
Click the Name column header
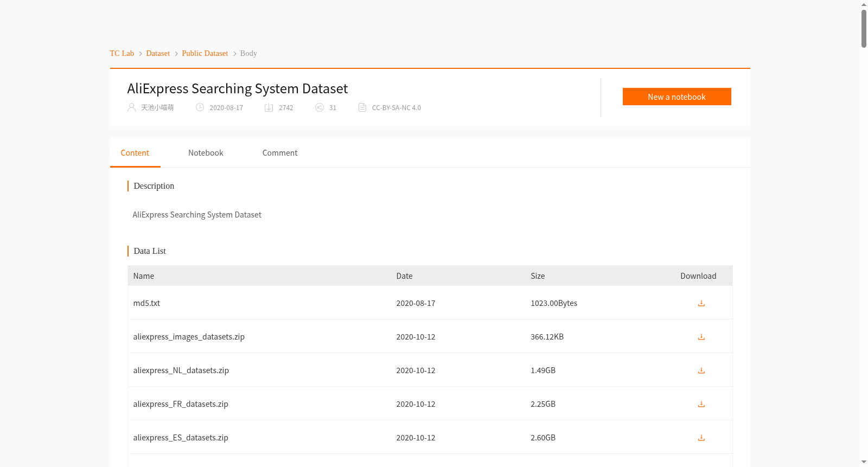click(144, 276)
